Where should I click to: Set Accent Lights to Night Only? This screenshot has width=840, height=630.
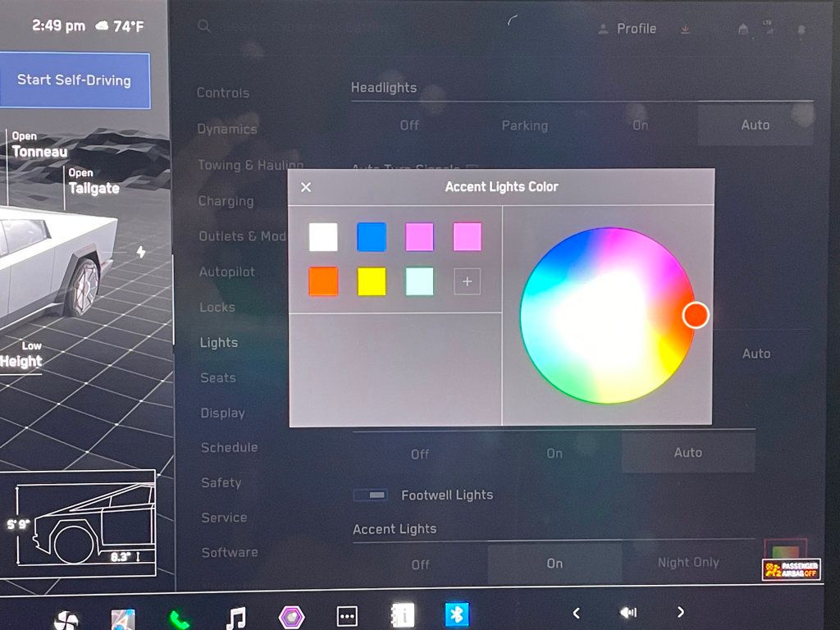click(688, 563)
